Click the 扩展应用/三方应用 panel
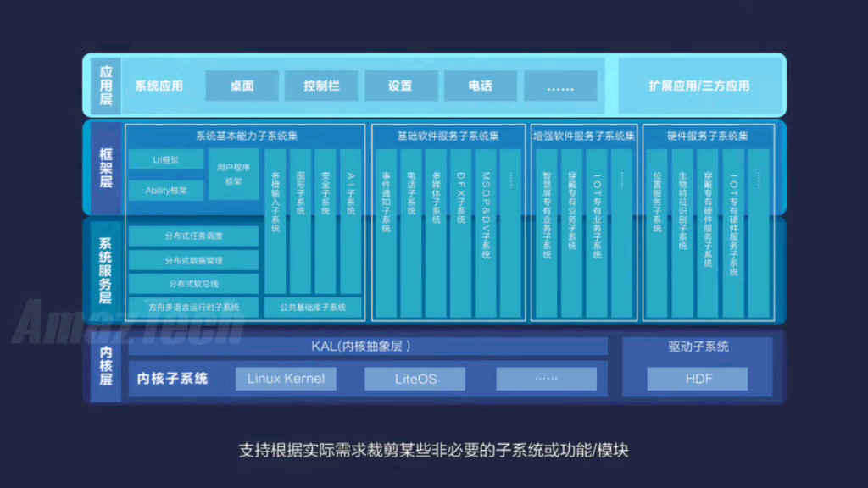Viewport: 868px width, 488px height. [699, 86]
